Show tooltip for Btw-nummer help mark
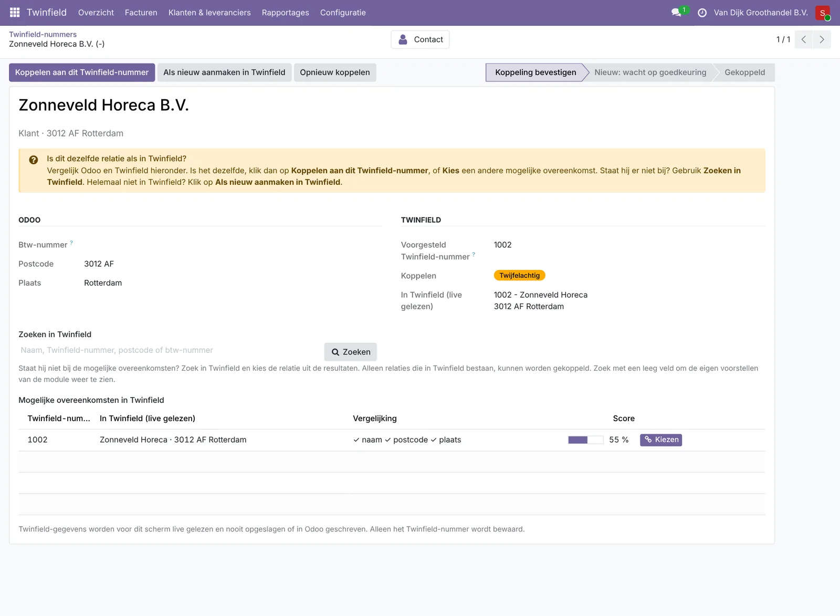 click(x=71, y=243)
